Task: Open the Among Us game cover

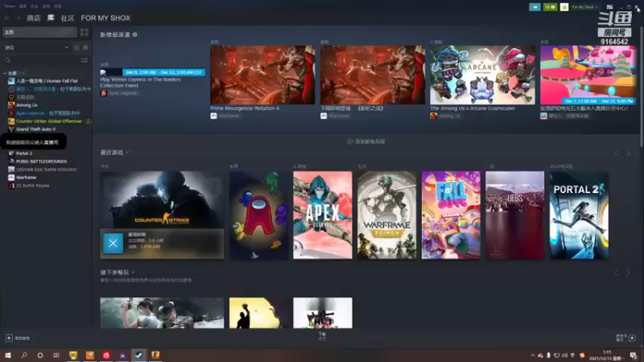Action: point(258,215)
